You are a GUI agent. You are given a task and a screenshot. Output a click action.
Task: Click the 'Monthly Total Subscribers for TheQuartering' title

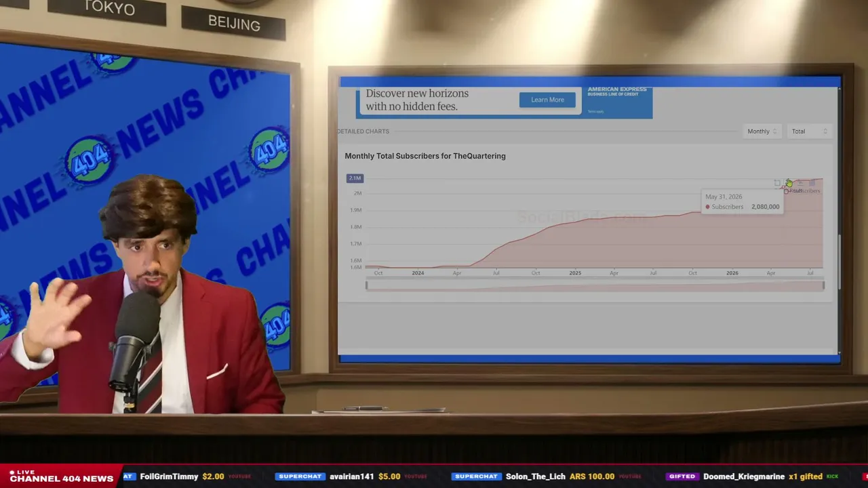[425, 156]
